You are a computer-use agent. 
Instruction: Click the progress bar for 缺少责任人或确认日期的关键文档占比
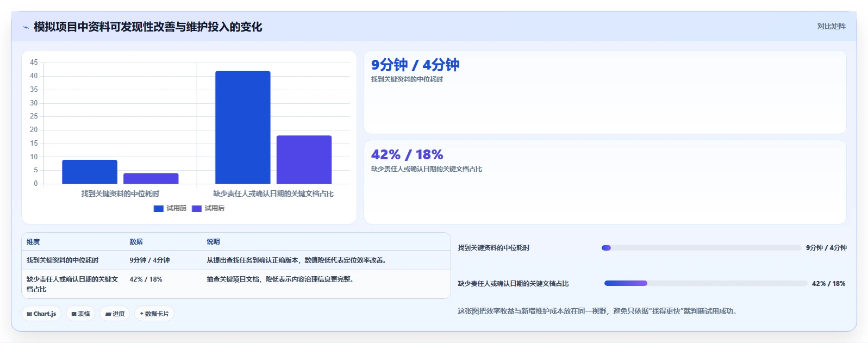tap(705, 283)
